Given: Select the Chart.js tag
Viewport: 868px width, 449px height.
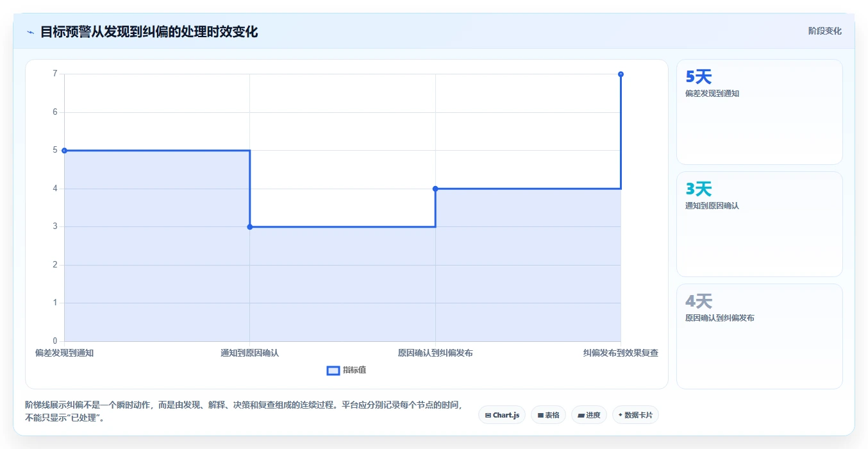Looking at the screenshot, I should click(x=502, y=415).
